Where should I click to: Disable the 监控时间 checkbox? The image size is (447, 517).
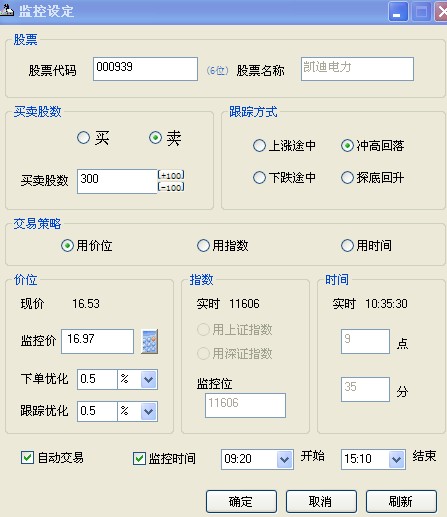coord(139,459)
